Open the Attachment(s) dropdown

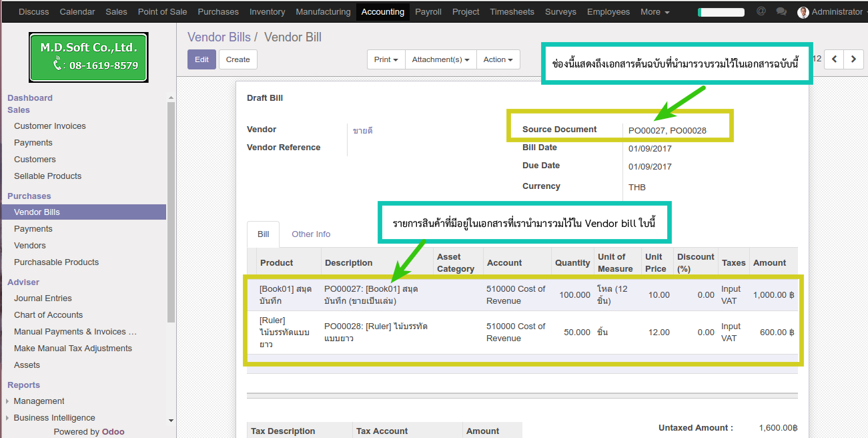click(x=440, y=59)
